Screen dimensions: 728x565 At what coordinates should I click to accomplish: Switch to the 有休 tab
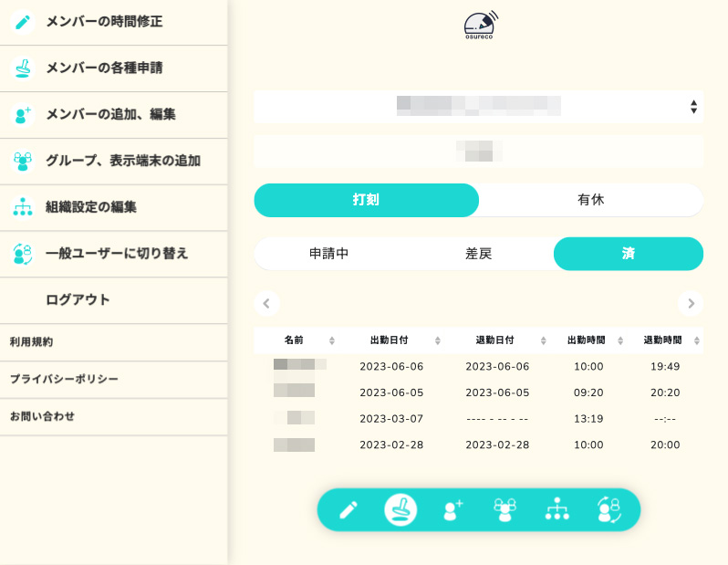[590, 200]
